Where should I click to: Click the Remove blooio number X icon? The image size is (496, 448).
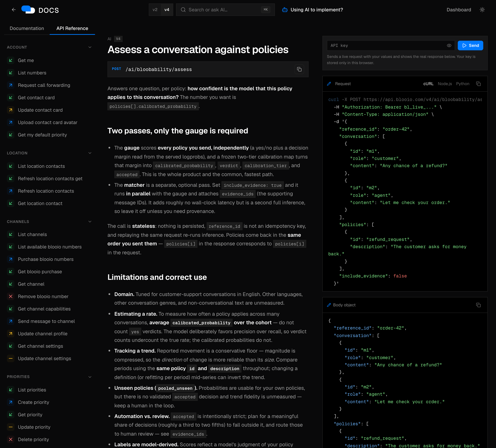(11, 296)
